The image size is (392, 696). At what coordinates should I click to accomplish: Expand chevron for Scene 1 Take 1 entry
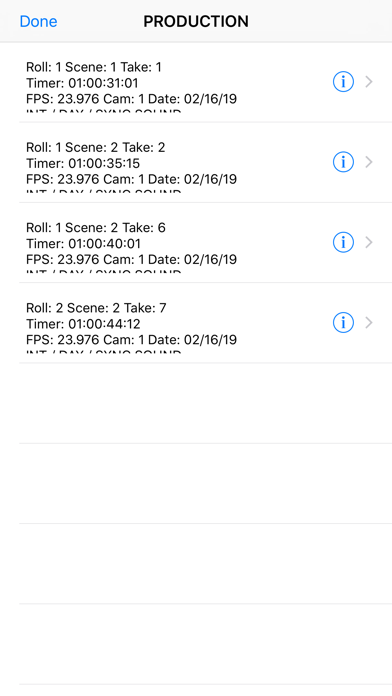369,82
